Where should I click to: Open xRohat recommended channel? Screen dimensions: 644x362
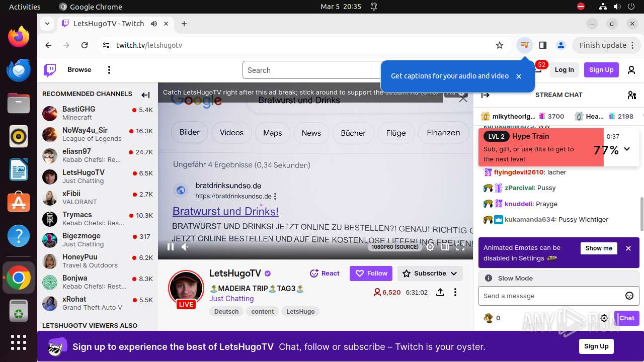(98, 303)
